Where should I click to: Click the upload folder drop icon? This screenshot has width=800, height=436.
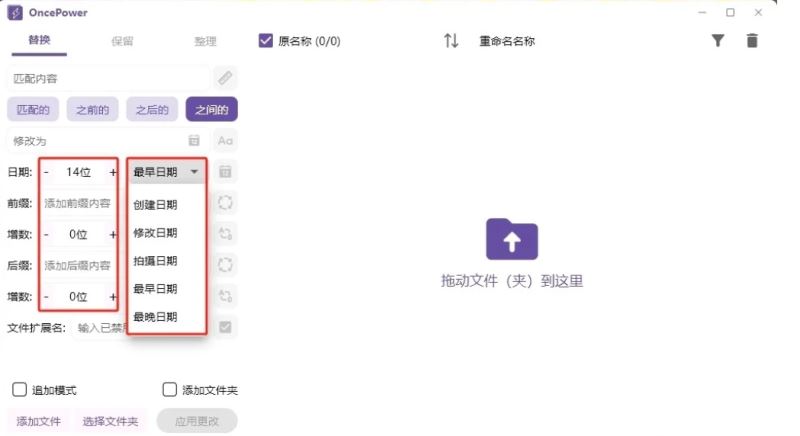coord(512,239)
